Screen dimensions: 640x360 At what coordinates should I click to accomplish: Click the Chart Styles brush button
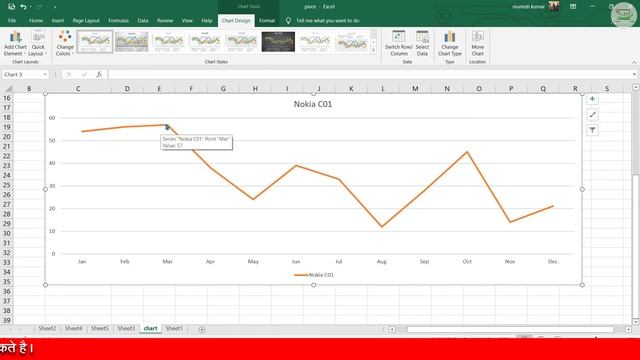(592, 115)
